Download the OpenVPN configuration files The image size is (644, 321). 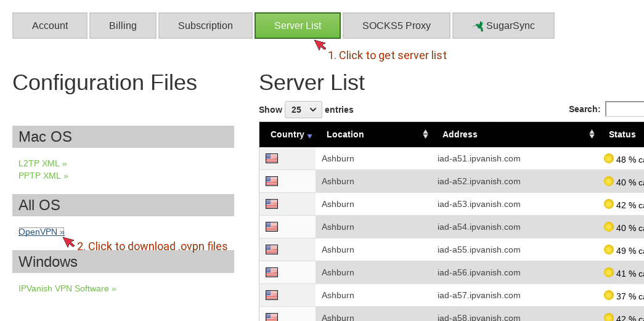click(41, 232)
